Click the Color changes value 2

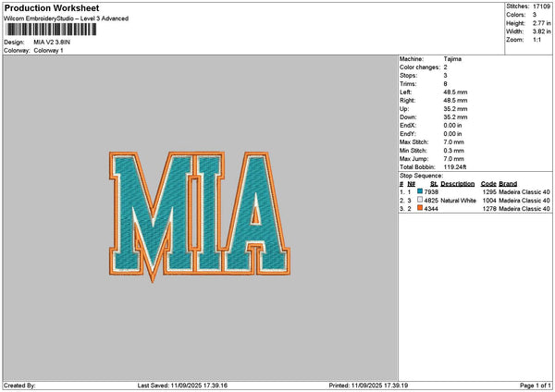tap(445, 67)
